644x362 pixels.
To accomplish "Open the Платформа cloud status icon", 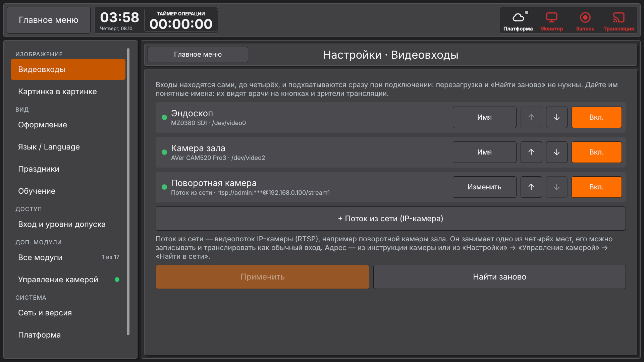I will pos(518,21).
